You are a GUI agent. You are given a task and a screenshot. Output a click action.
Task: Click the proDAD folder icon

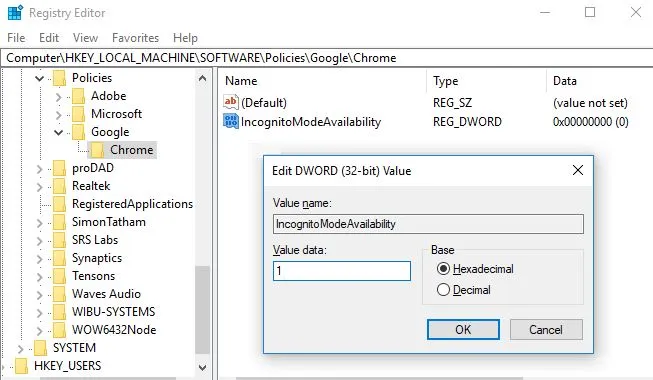click(x=60, y=168)
